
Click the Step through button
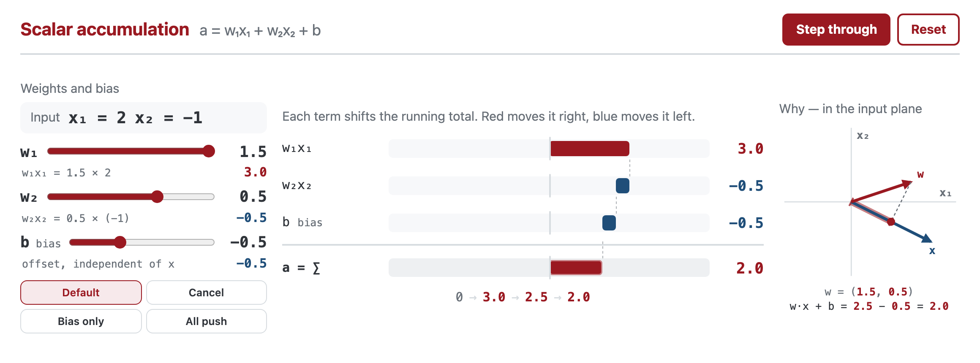(836, 30)
